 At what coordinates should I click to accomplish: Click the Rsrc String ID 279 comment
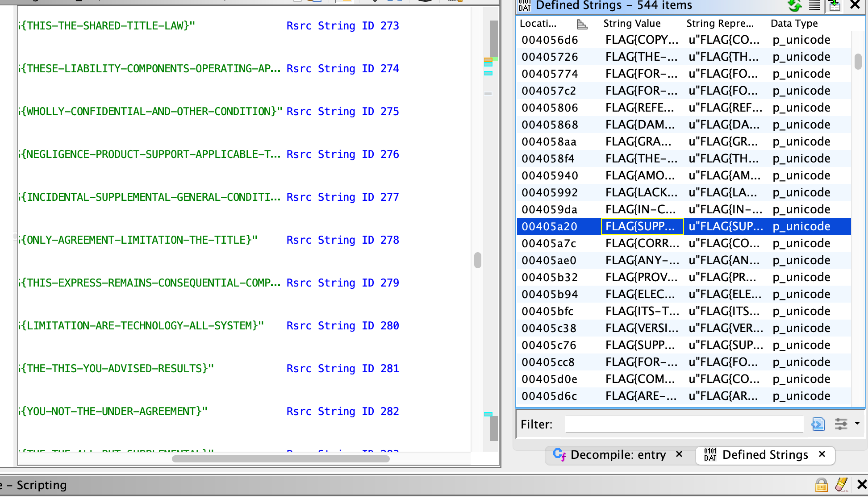click(x=342, y=283)
